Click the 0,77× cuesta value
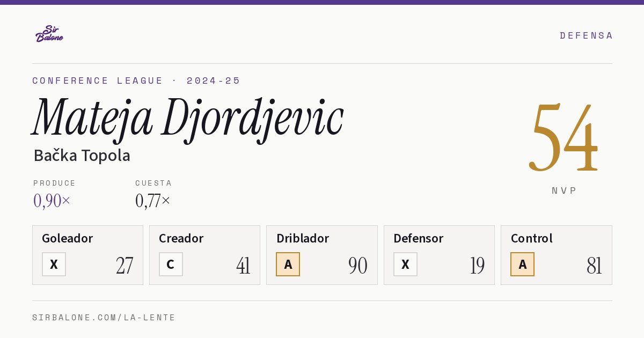This screenshot has height=338, width=644. (153, 201)
